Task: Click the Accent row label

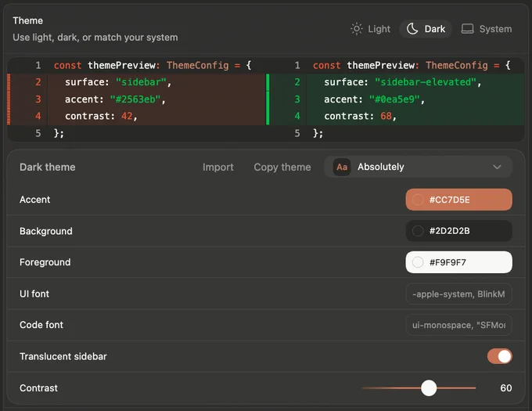Action: tap(35, 200)
